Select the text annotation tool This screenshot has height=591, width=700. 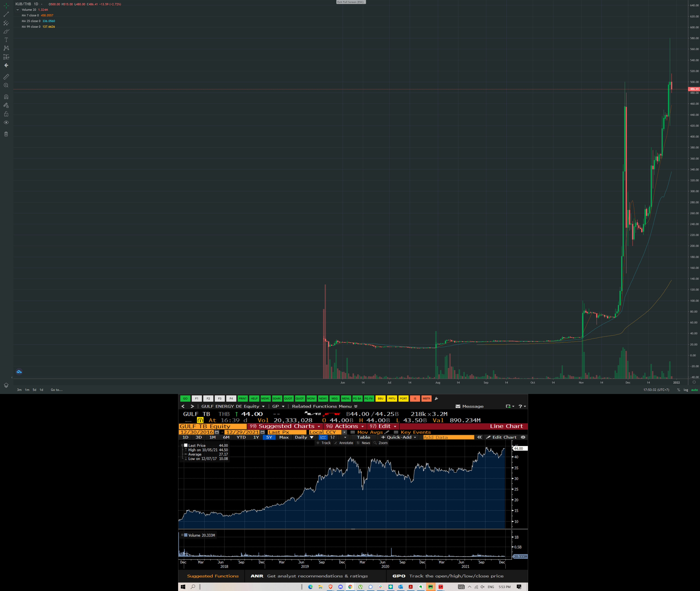[x=6, y=40]
